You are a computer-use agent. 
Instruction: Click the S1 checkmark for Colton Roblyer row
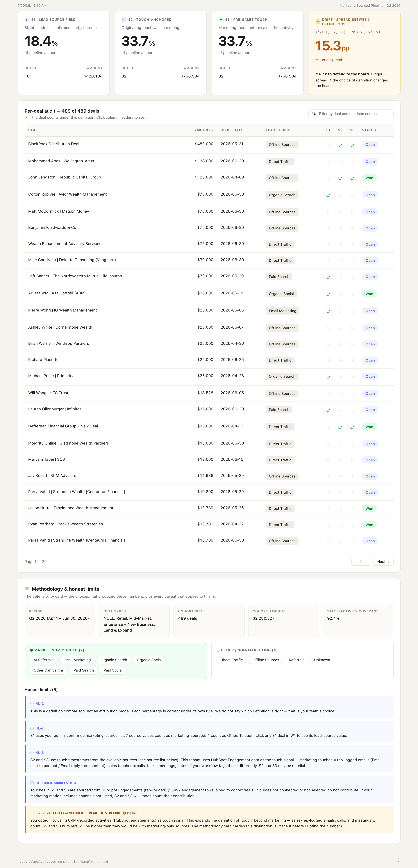(x=328, y=195)
